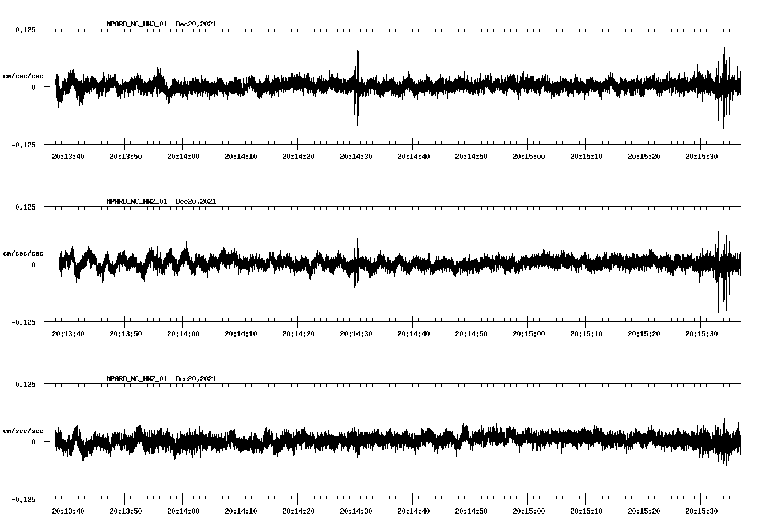Screen dimensions: 782x532
Task: Select 20:13:40 time label under HN2 plot
Action: point(68,333)
